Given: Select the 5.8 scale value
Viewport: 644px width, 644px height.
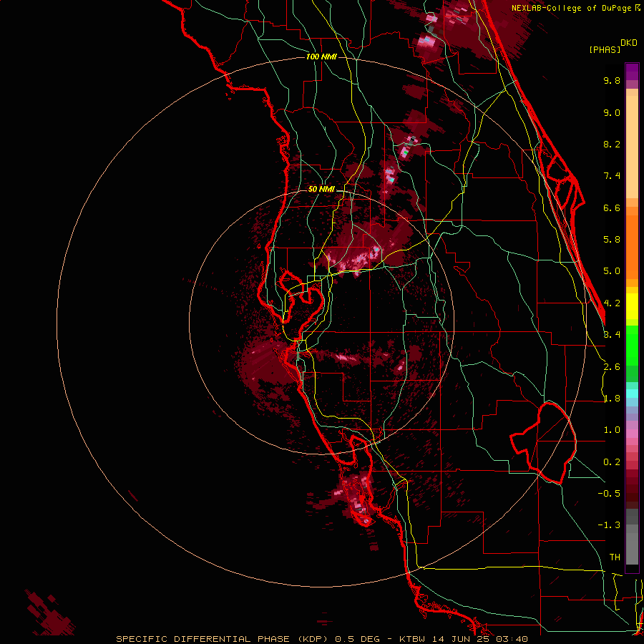Looking at the screenshot, I should (612, 240).
